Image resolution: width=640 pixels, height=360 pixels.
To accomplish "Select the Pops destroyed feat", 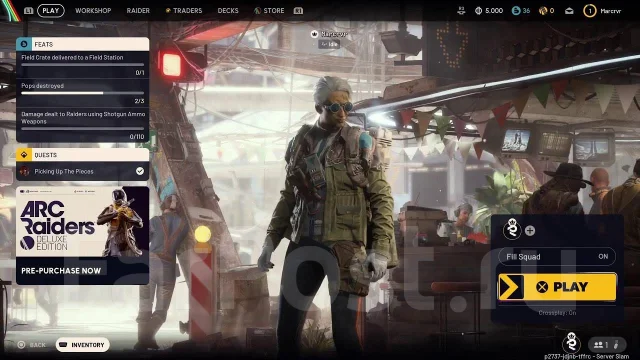I will point(82,93).
